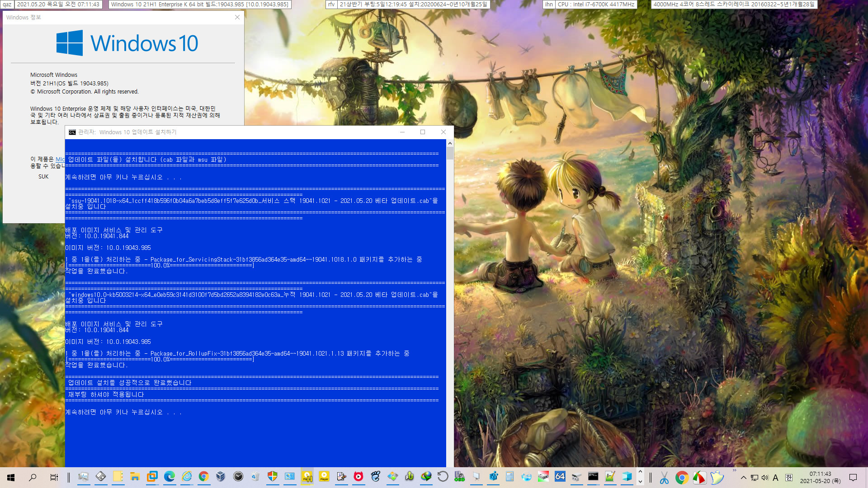Launch the resource monitor taskbar icon
The image size is (868, 488).
pos(83,477)
